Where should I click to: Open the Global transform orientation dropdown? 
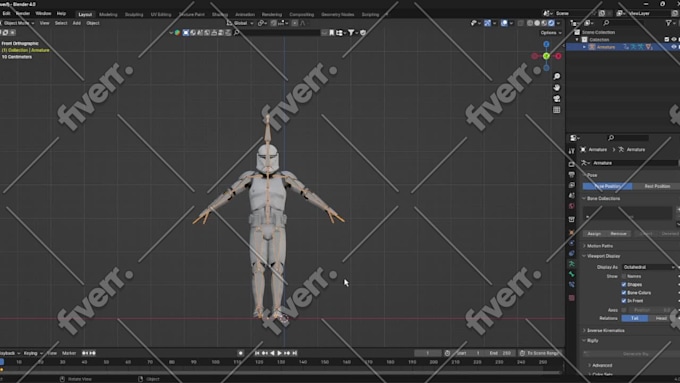(x=240, y=23)
